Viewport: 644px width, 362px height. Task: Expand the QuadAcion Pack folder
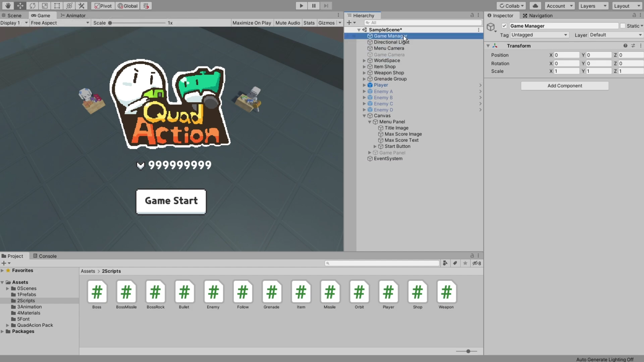click(7, 325)
